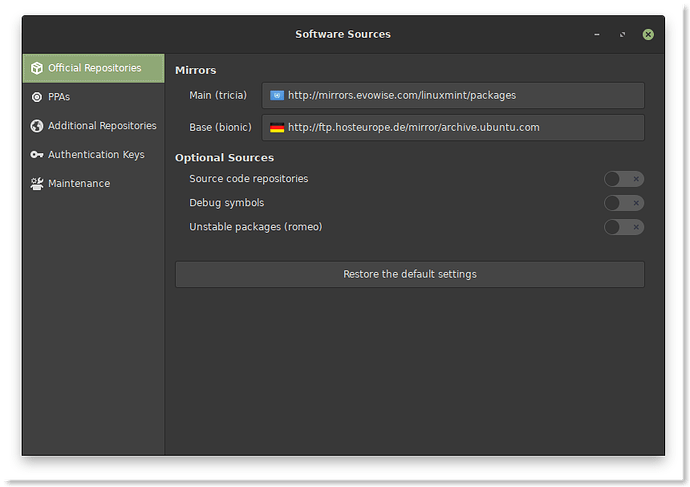Close the Software Sources window

point(648,34)
